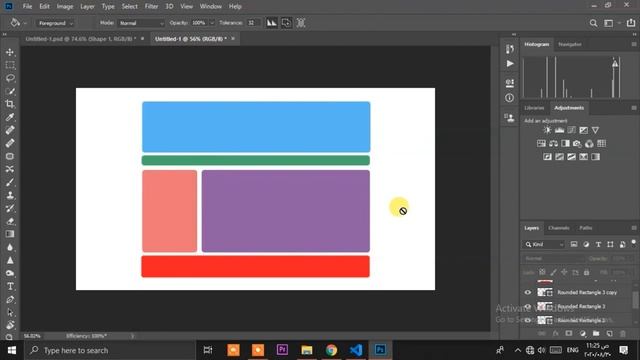The image size is (640, 360).
Task: Add a Black & White adjustment
Action: coord(565,143)
